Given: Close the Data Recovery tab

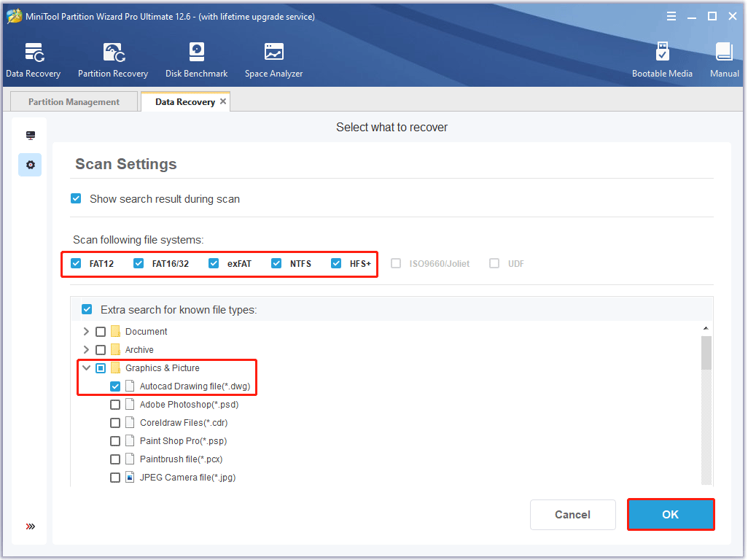Looking at the screenshot, I should coord(223,101).
